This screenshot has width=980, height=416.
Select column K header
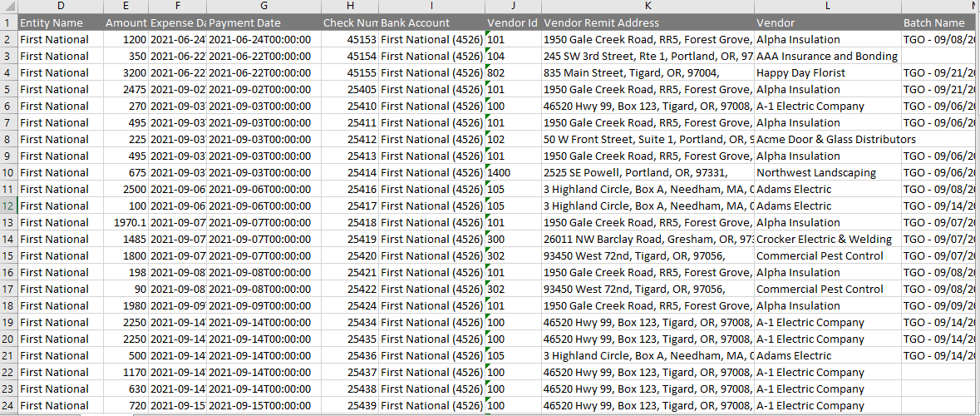click(x=648, y=7)
